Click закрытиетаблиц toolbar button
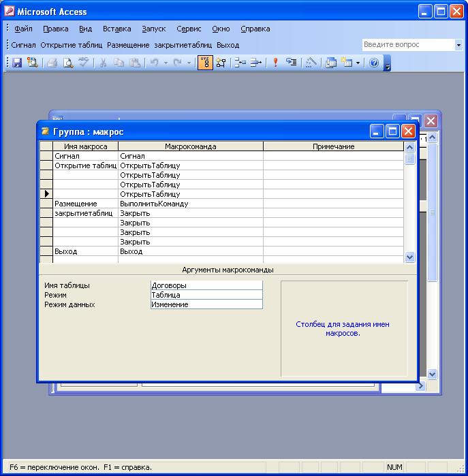The image size is (468, 476). [x=183, y=45]
